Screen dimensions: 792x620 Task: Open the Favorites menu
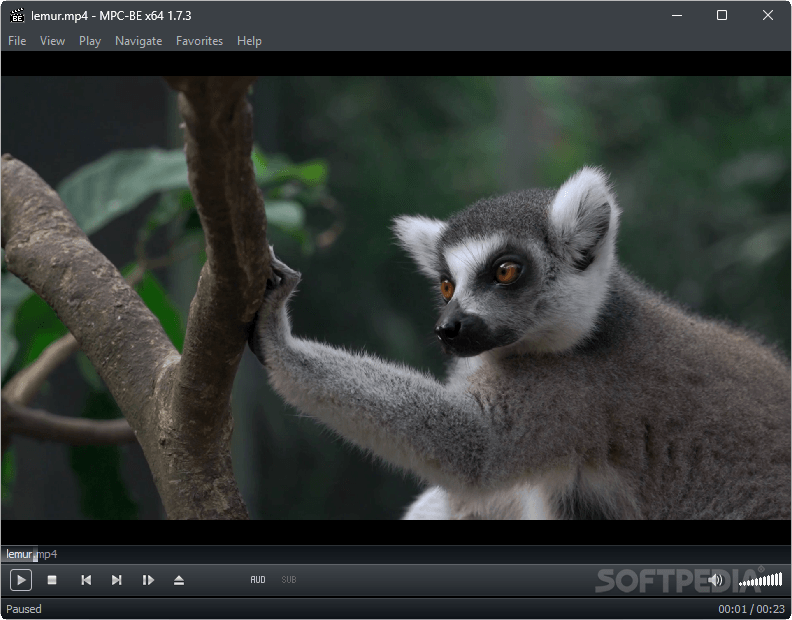200,41
